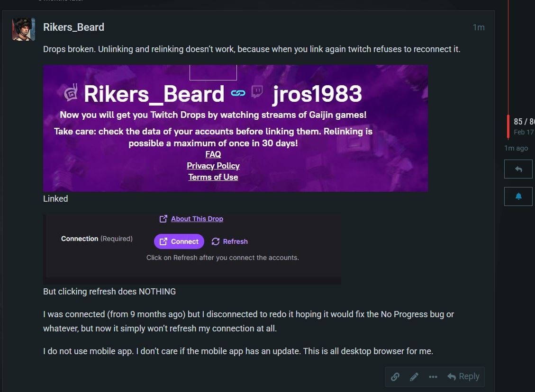The image size is (535, 392).
Task: Click the pencil edit post icon
Action: click(414, 377)
